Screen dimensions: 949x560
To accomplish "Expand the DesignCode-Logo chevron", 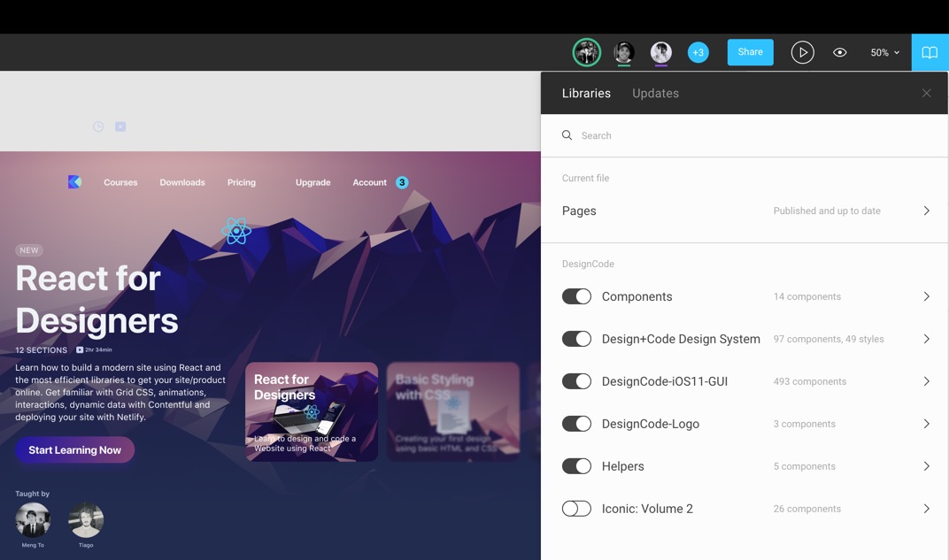I will tap(926, 424).
